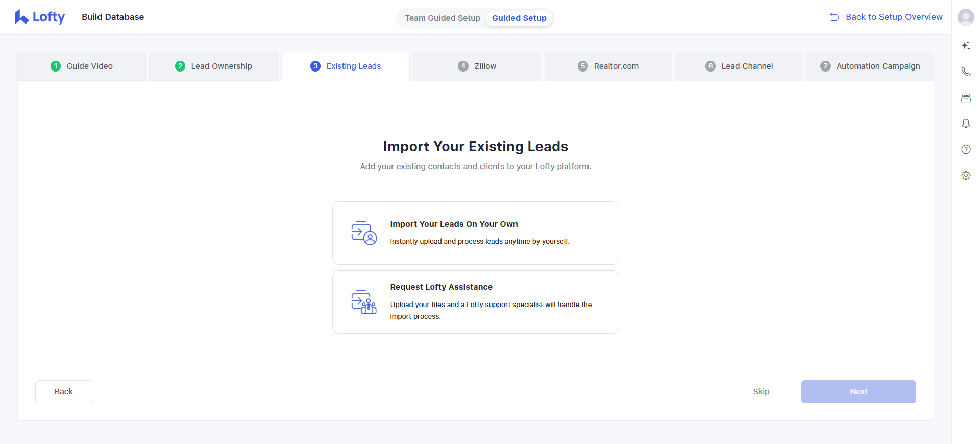980x444 pixels.
Task: Click the Lofty logo
Action: coord(40,17)
